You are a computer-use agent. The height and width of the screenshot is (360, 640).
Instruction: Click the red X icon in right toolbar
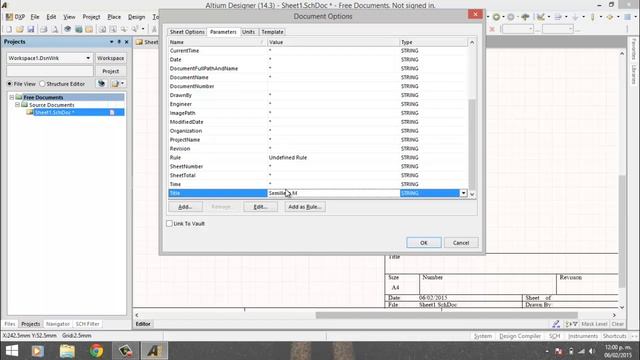click(492, 29)
